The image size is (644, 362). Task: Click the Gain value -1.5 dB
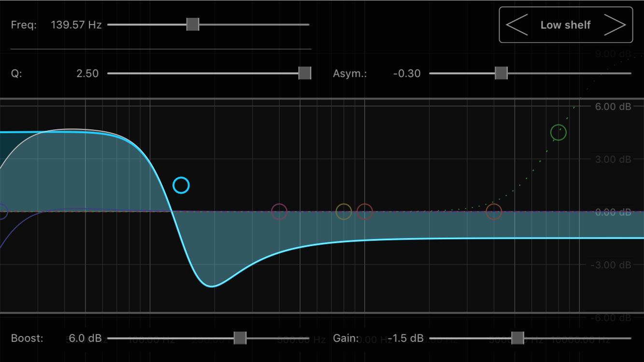point(406,338)
